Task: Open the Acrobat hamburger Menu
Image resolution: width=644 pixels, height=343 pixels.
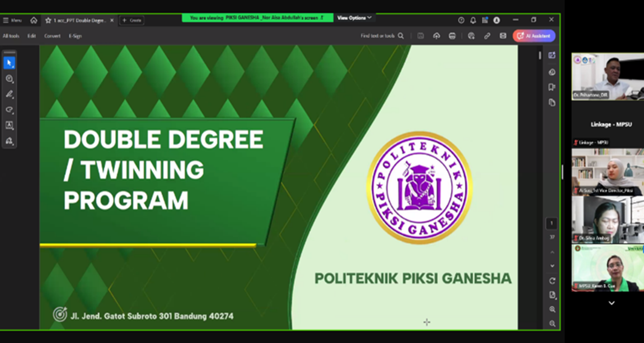Action: tap(12, 20)
